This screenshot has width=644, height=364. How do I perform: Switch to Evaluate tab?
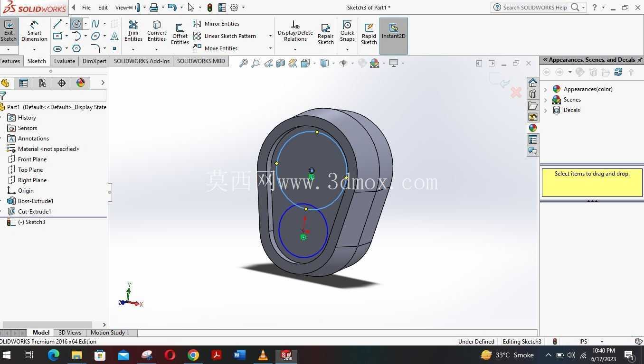65,61
